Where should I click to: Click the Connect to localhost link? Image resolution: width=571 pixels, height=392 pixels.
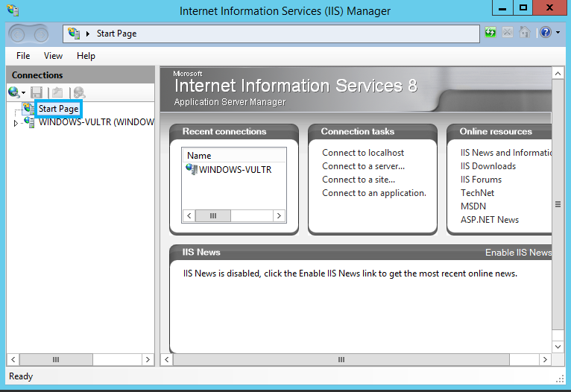point(363,153)
